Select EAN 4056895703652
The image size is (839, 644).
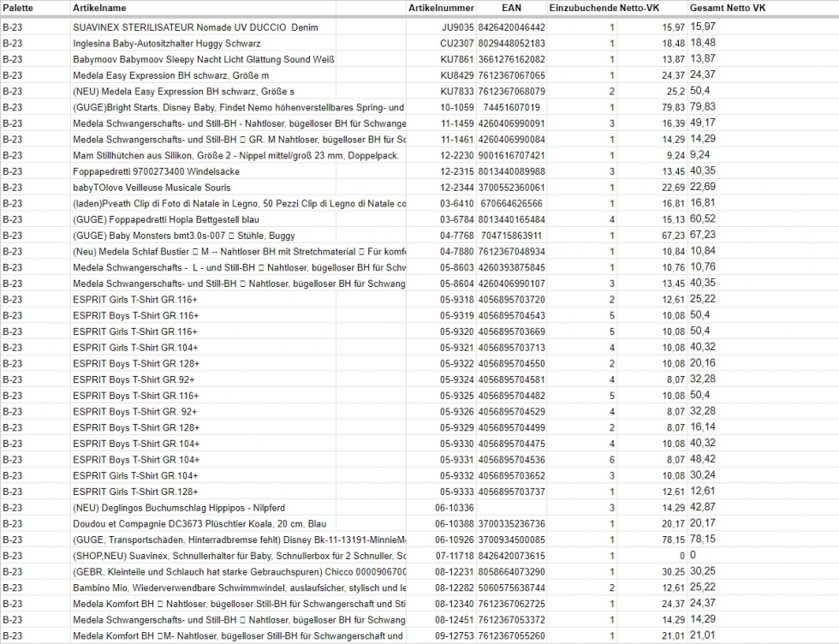pos(512,476)
